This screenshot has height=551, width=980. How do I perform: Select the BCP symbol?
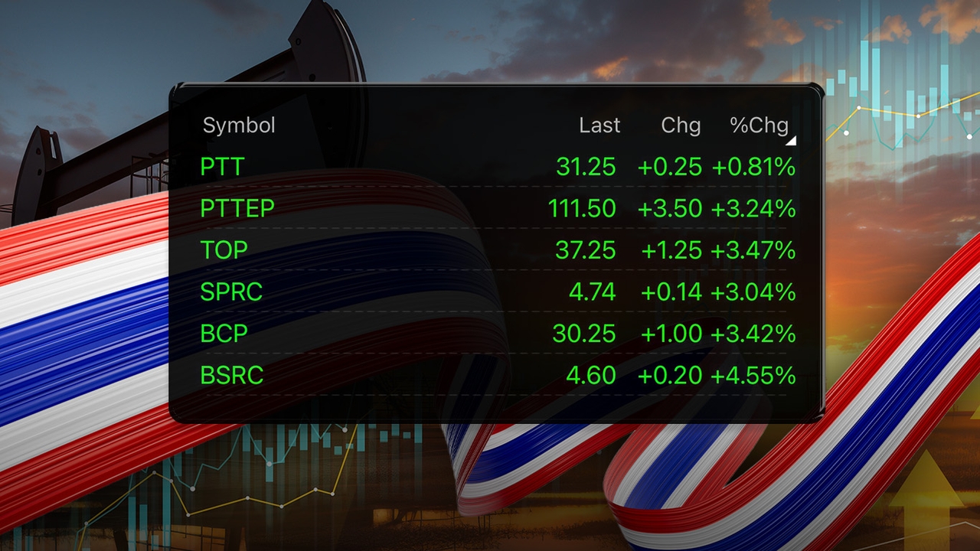coord(224,334)
